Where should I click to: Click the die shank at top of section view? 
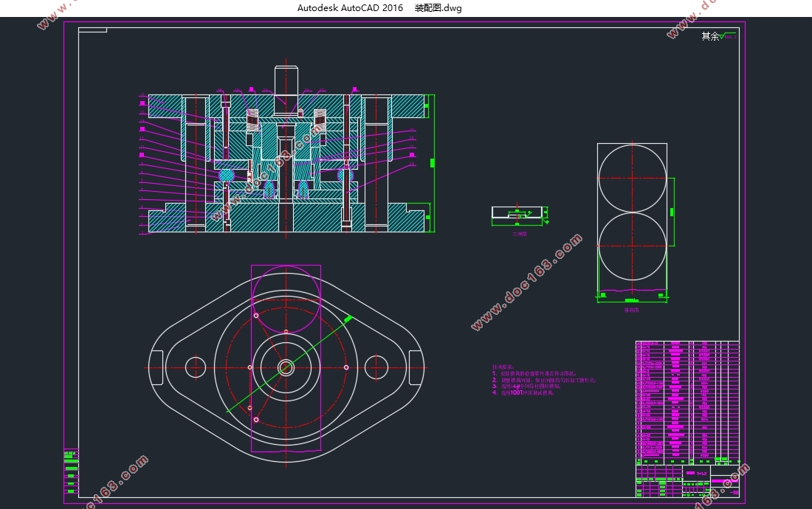[x=286, y=80]
